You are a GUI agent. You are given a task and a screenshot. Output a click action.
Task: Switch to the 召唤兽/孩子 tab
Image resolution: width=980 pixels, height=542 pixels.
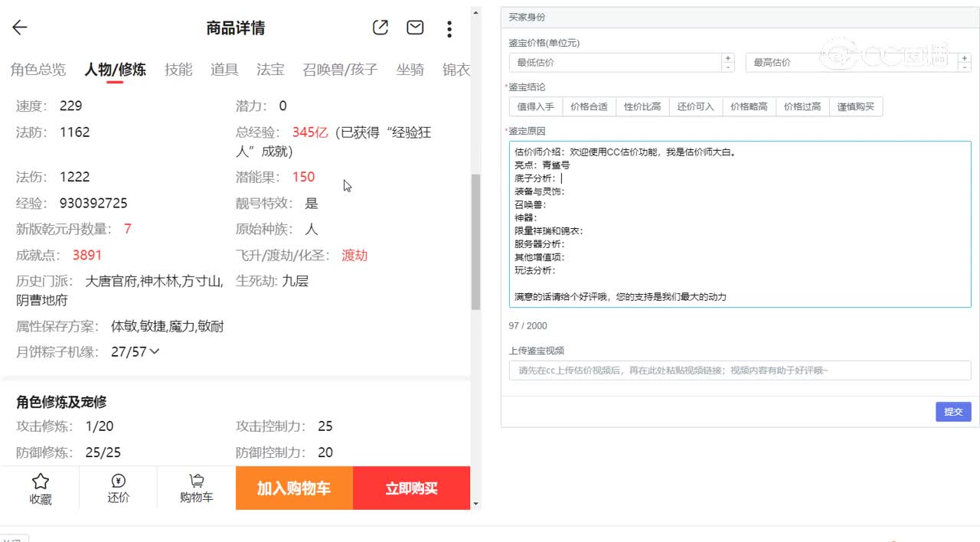340,70
